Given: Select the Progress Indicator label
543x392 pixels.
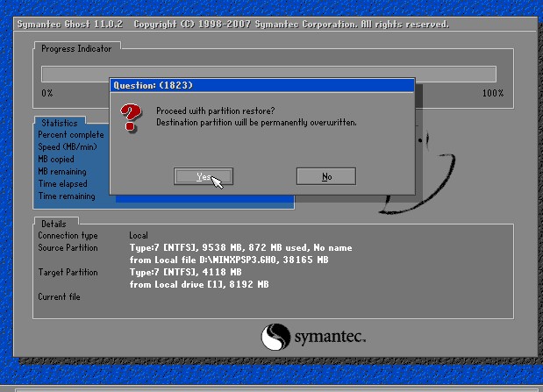Looking at the screenshot, I should pos(76,49).
